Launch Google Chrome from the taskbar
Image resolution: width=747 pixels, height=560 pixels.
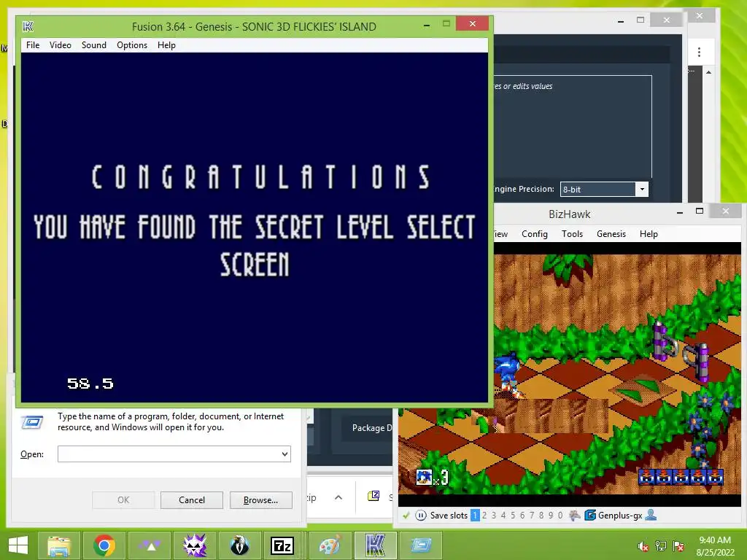(x=104, y=545)
